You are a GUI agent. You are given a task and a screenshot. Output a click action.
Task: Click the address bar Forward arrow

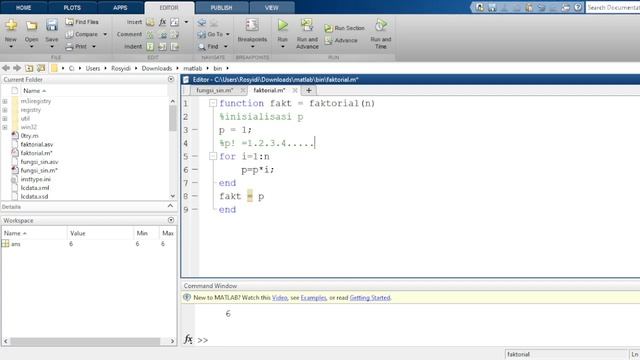pyautogui.click(x=17, y=68)
